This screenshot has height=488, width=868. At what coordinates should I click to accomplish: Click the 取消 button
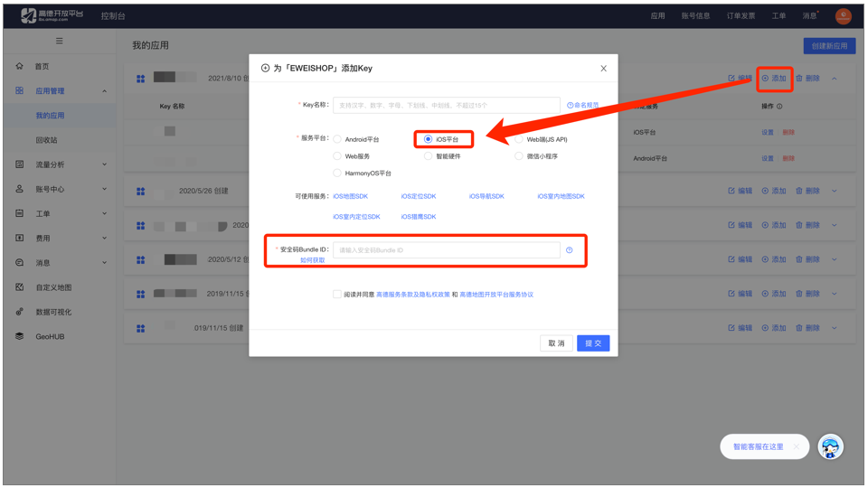click(556, 343)
